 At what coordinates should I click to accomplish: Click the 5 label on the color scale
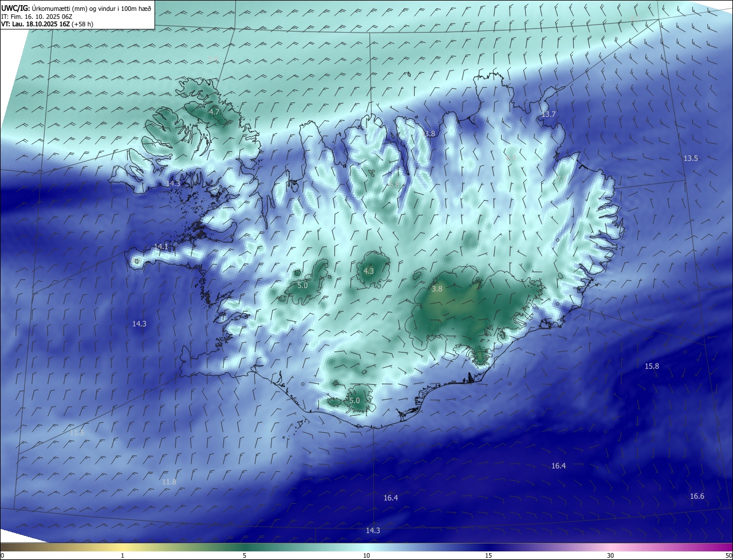(245, 555)
